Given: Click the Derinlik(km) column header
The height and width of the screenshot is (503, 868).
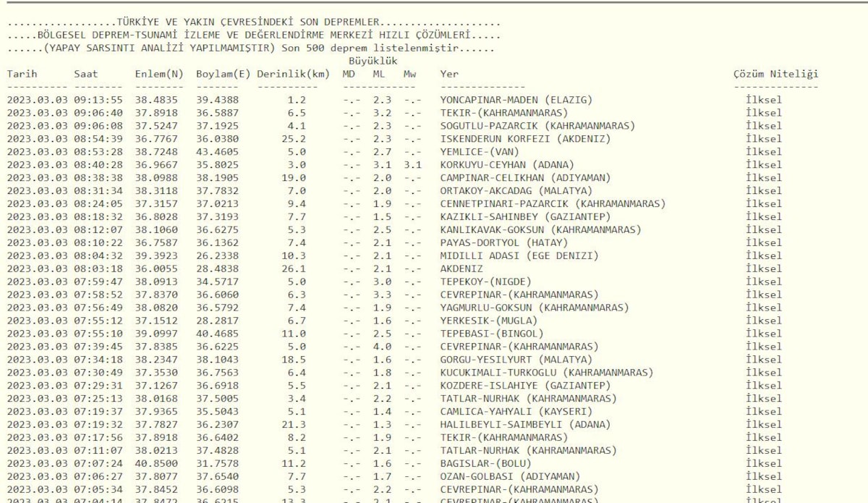Looking at the screenshot, I should 293,74.
